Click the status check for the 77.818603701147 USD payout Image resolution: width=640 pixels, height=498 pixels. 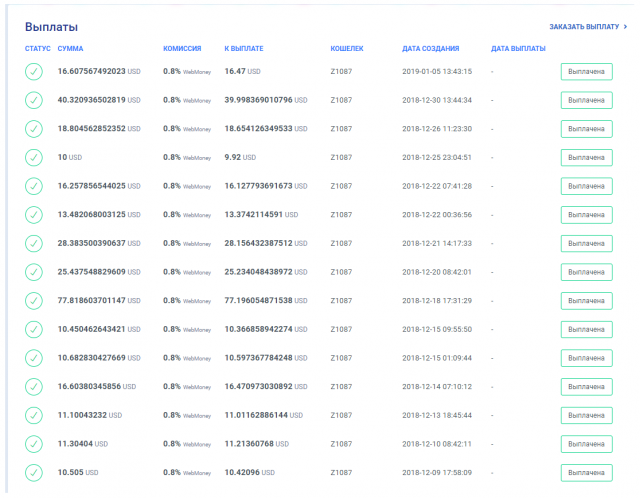coord(34,300)
